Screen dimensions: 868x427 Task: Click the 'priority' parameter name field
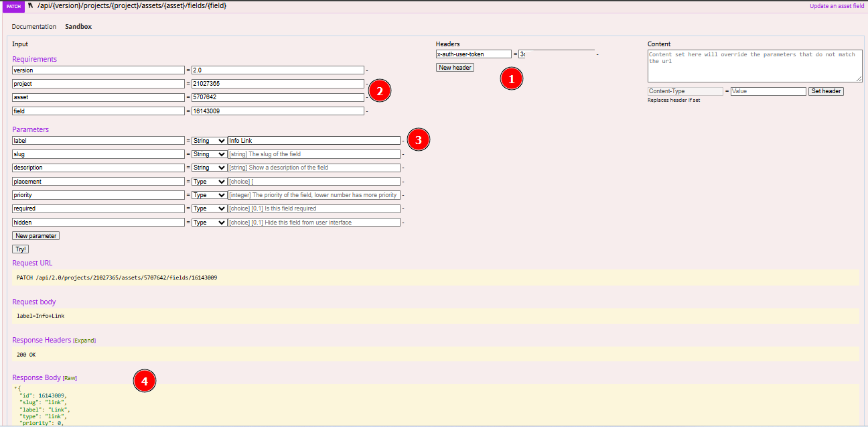click(x=98, y=195)
